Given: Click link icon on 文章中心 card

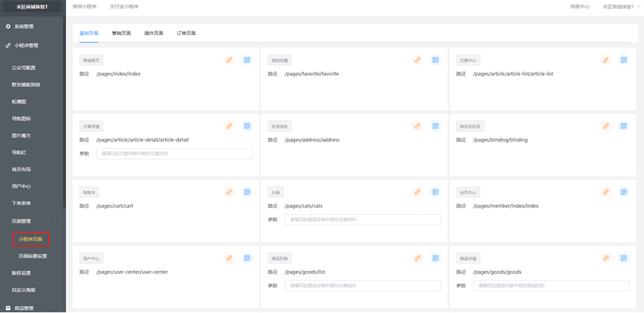Looking at the screenshot, I should 606,60.
